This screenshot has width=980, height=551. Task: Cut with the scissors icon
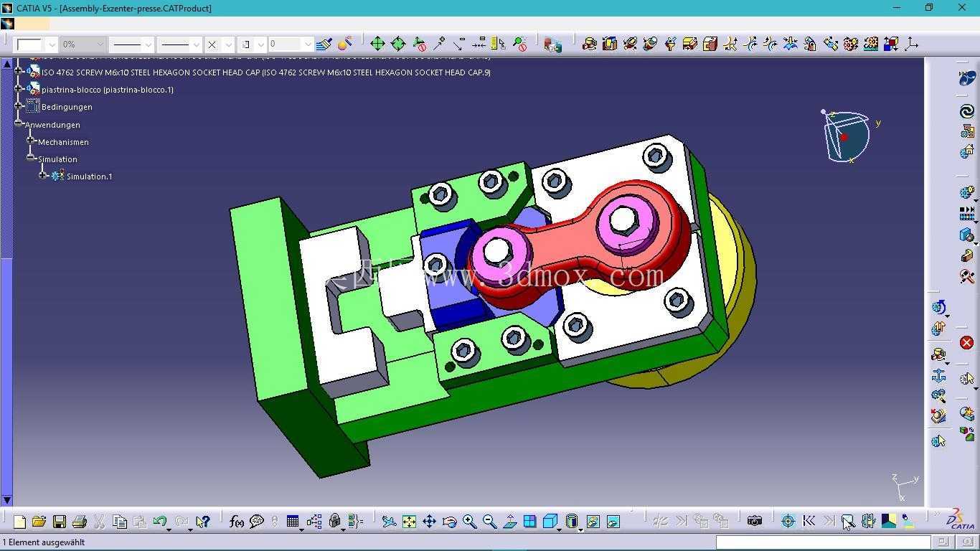coord(100,522)
